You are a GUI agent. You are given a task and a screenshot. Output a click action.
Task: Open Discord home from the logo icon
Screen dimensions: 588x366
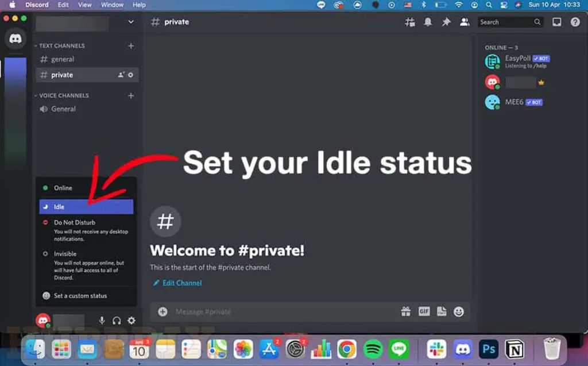(x=16, y=38)
